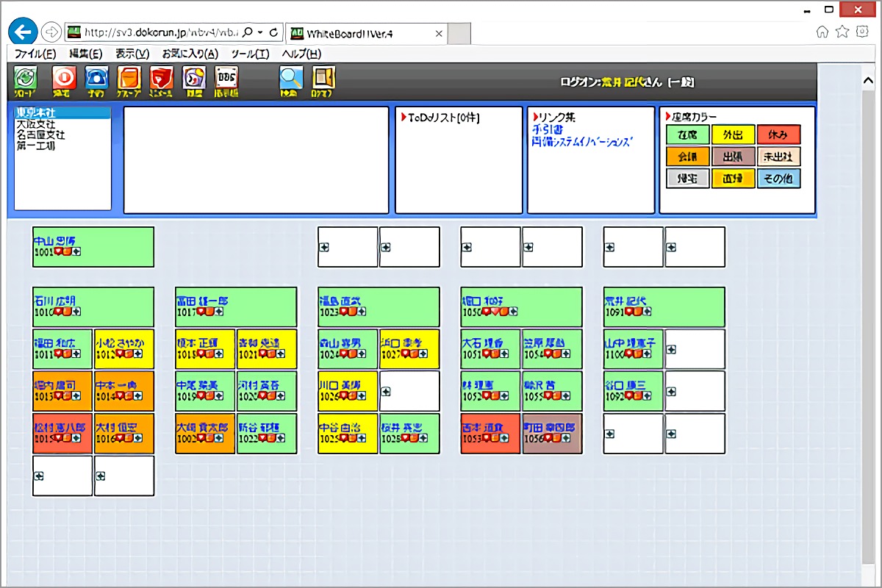Go back with the browser back arrow

tap(24, 32)
